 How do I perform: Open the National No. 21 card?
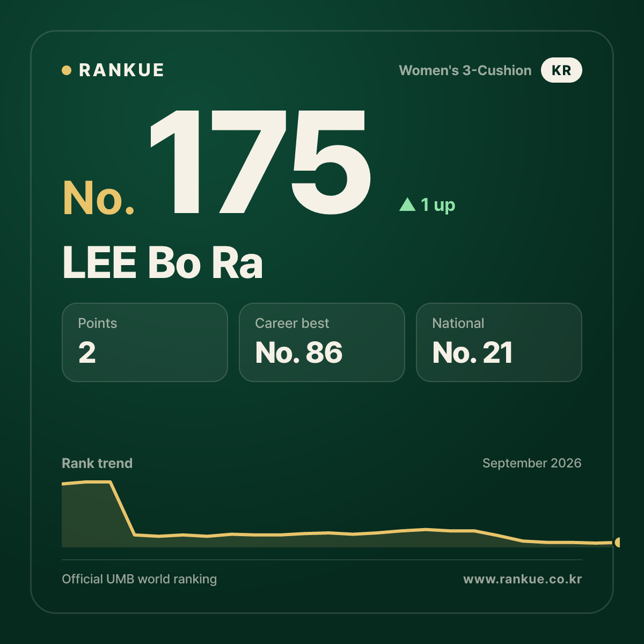coord(499,342)
